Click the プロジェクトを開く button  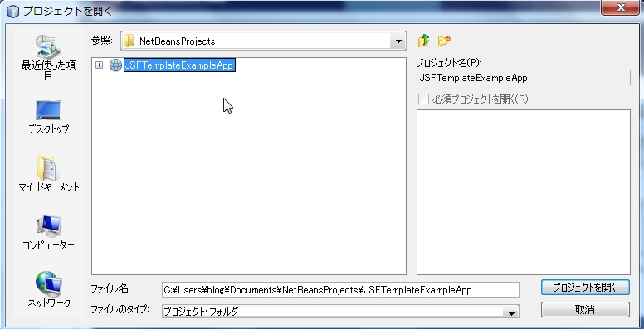585,288
